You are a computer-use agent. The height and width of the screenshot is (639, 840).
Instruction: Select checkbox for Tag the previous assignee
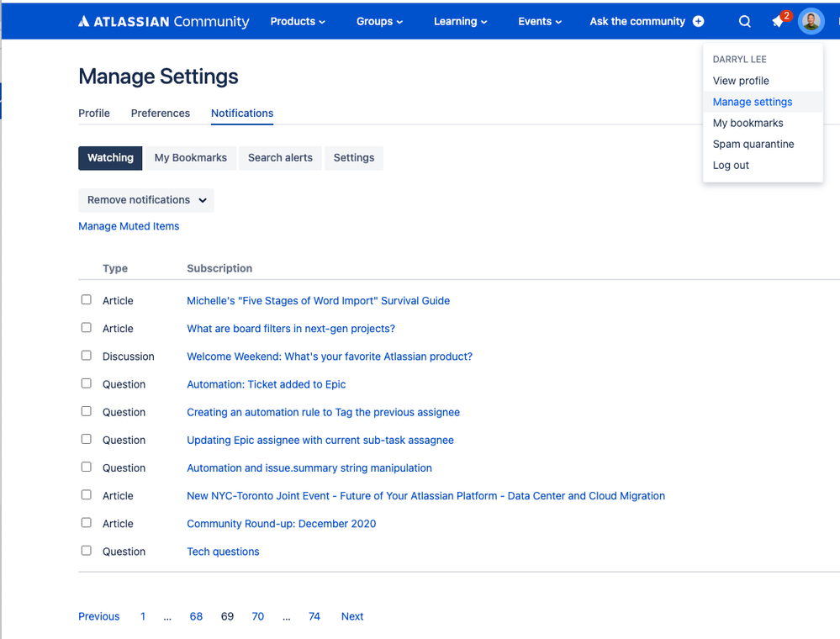coord(87,411)
